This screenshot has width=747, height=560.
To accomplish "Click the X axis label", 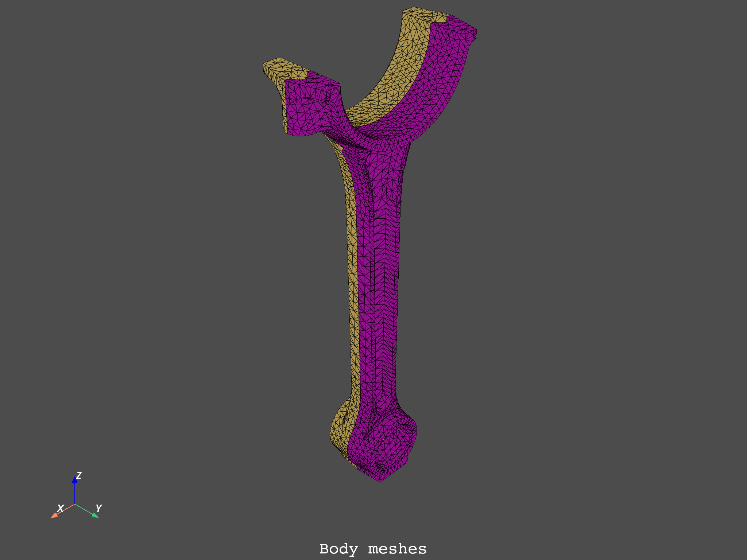I will (61, 508).
